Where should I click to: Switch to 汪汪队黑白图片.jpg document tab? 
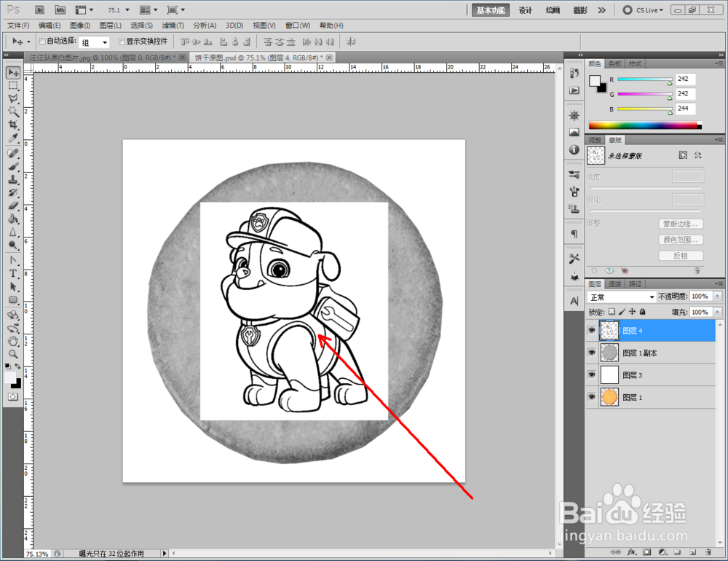point(107,58)
